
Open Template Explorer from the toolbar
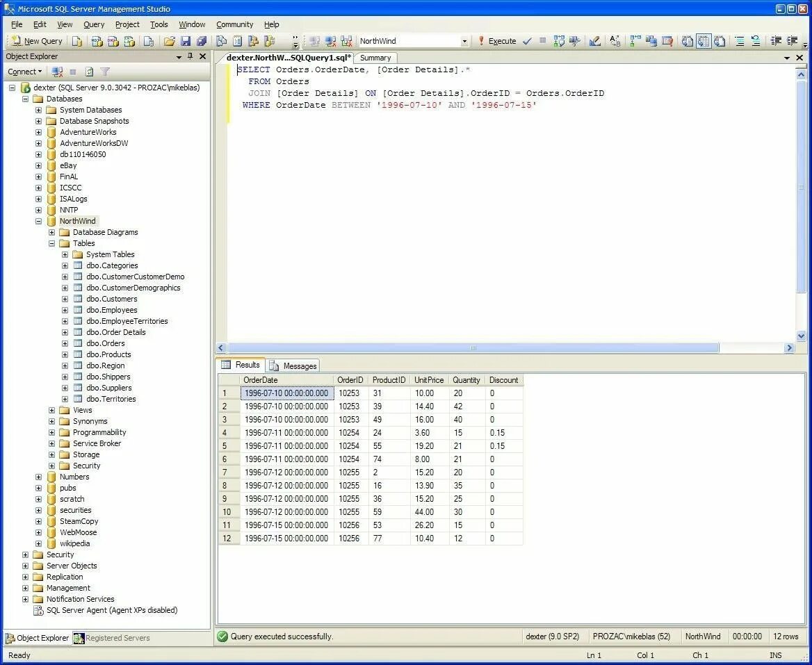(x=269, y=41)
